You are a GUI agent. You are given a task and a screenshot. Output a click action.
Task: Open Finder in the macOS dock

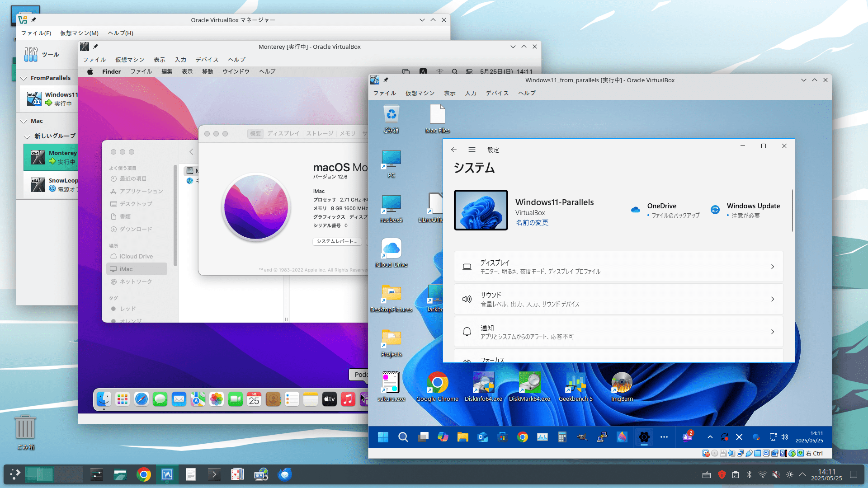(x=104, y=399)
